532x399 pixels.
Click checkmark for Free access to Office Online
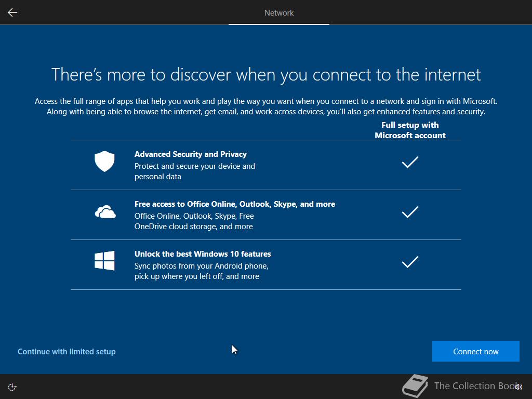point(410,212)
